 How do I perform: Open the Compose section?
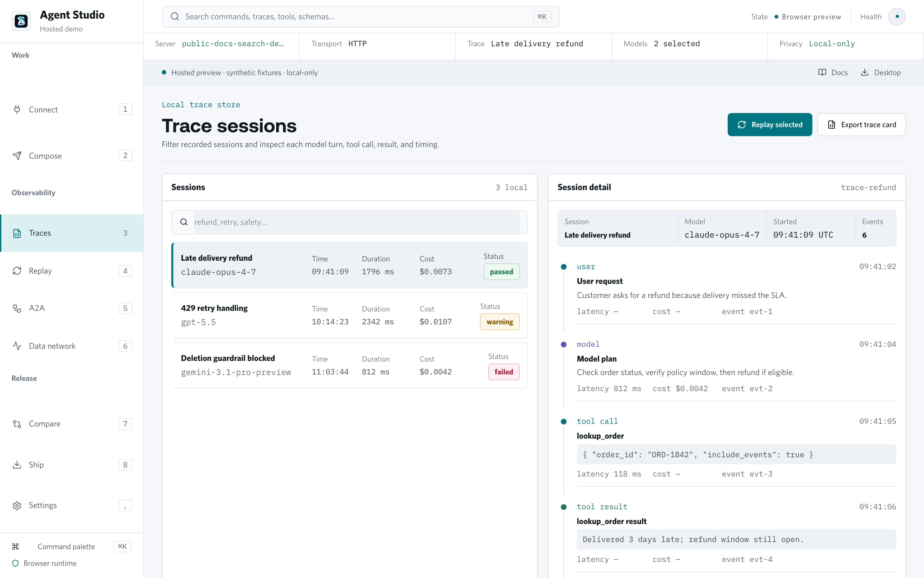[72, 156]
